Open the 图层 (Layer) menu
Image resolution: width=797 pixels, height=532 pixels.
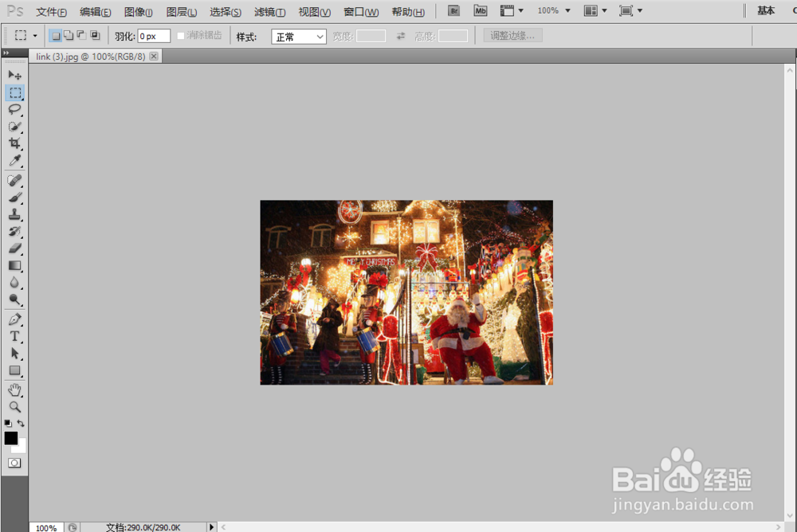(182, 12)
